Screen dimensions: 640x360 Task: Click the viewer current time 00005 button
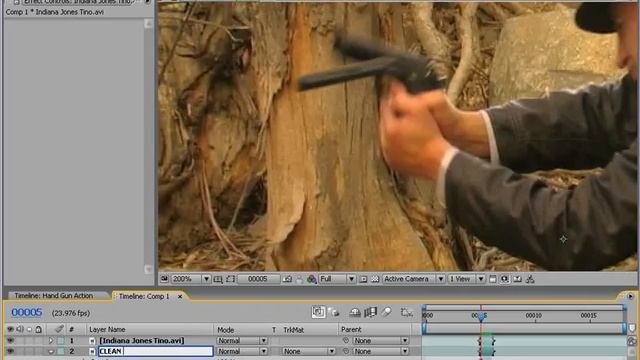point(258,279)
